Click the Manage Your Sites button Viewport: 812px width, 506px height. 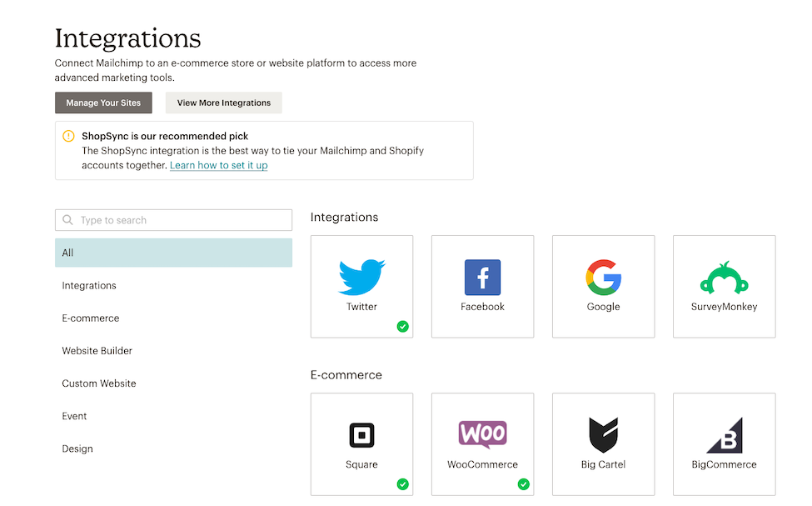(103, 103)
